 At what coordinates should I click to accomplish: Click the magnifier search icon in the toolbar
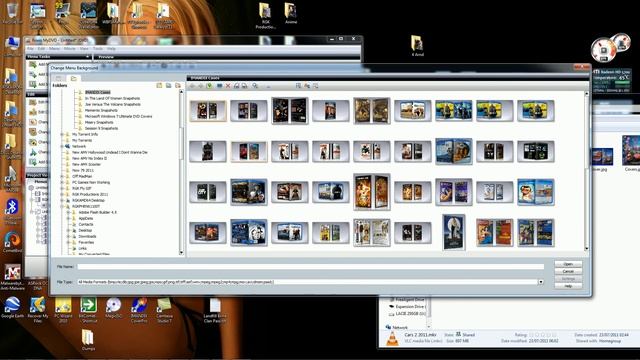tap(255, 86)
